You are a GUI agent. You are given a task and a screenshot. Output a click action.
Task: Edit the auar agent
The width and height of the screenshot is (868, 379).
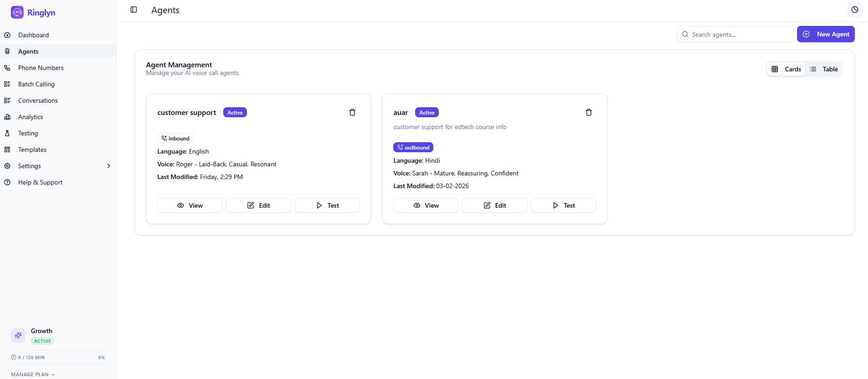(x=495, y=205)
